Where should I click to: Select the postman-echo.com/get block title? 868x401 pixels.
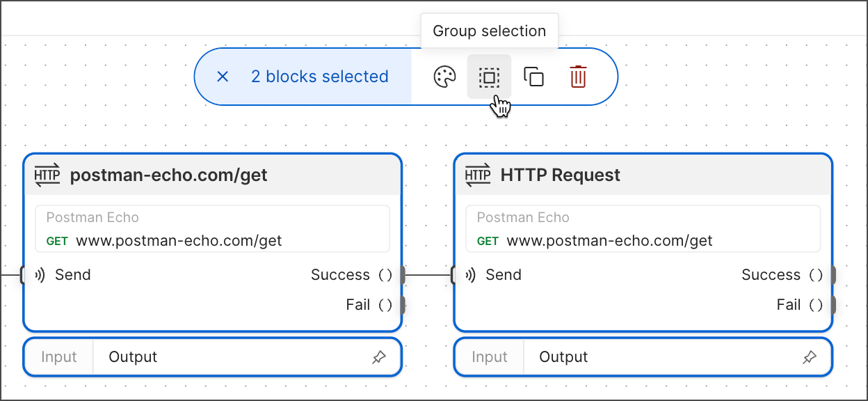(169, 175)
